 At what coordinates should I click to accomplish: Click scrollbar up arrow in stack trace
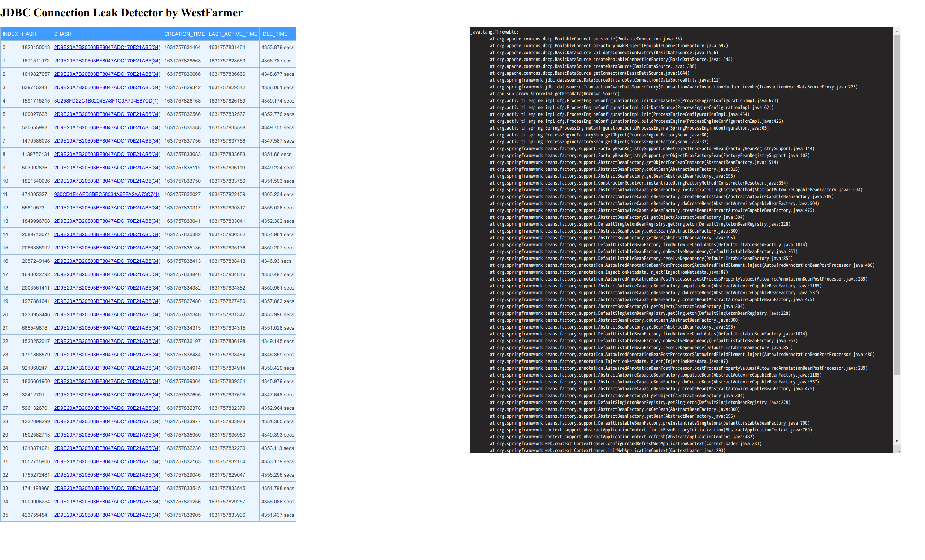coord(896,31)
